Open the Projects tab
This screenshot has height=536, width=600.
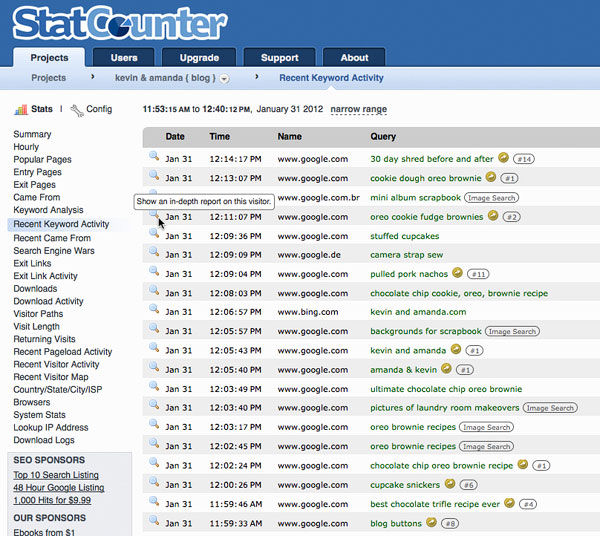pos(49,58)
